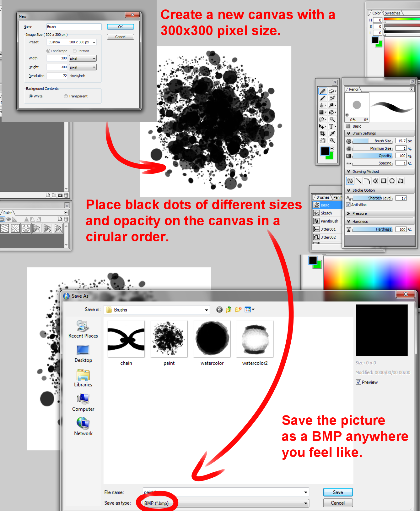The image size is (420, 511).
Task: Select the Zoom magnifier tool
Action: click(x=332, y=141)
